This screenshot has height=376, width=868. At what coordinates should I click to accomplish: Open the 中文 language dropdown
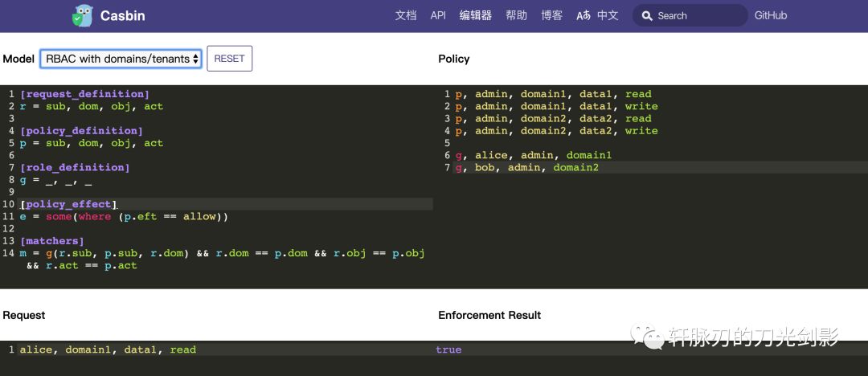coord(608,15)
